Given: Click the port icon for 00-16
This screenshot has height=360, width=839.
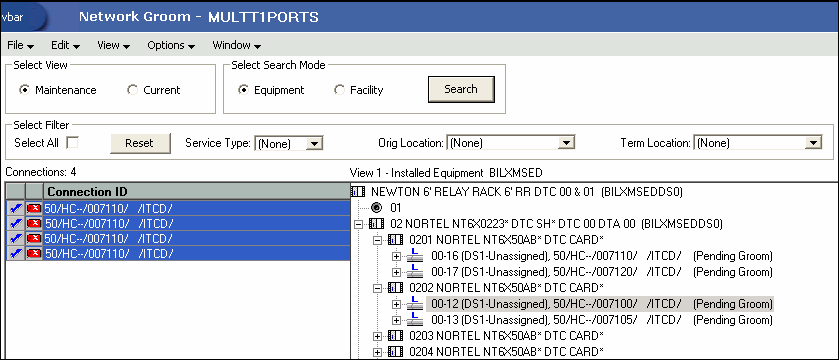Looking at the screenshot, I should pos(415,256).
